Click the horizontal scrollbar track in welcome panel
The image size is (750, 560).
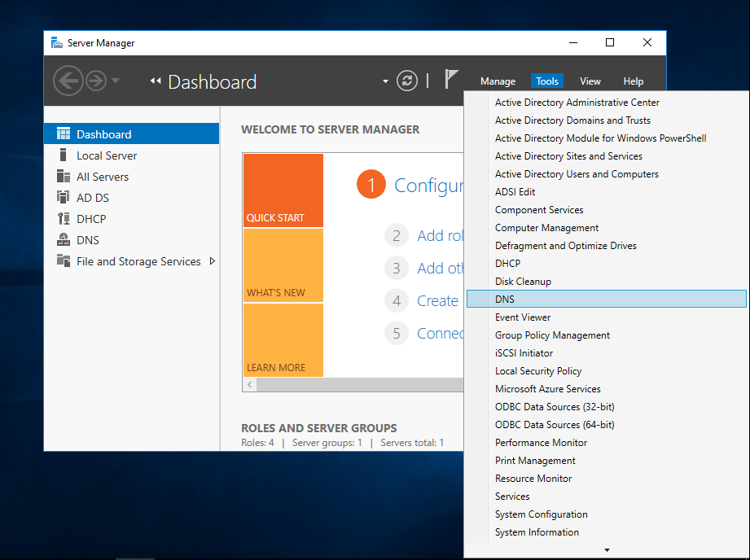(360, 384)
